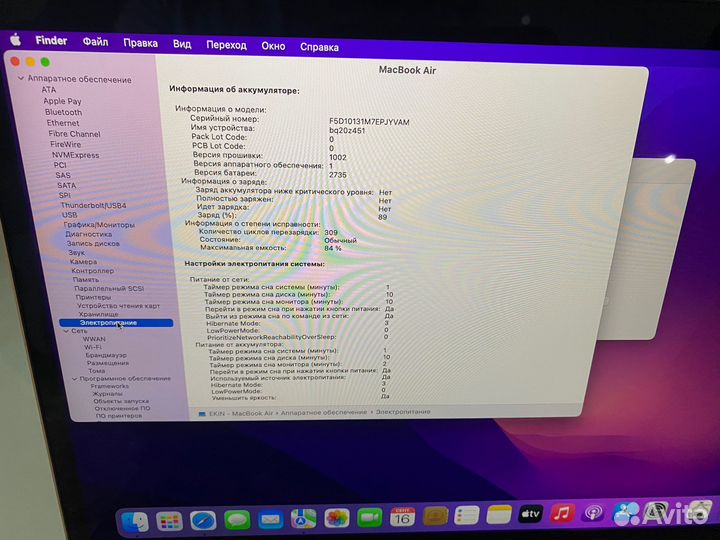720x540 pixels.
Task: Click the cycle count value 309
Action: click(331, 233)
